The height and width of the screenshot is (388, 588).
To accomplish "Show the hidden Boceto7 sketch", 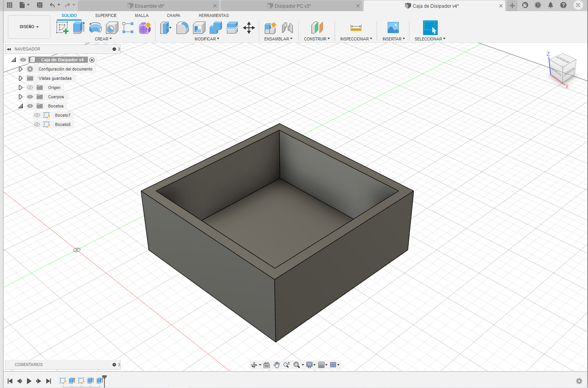I will coord(37,115).
